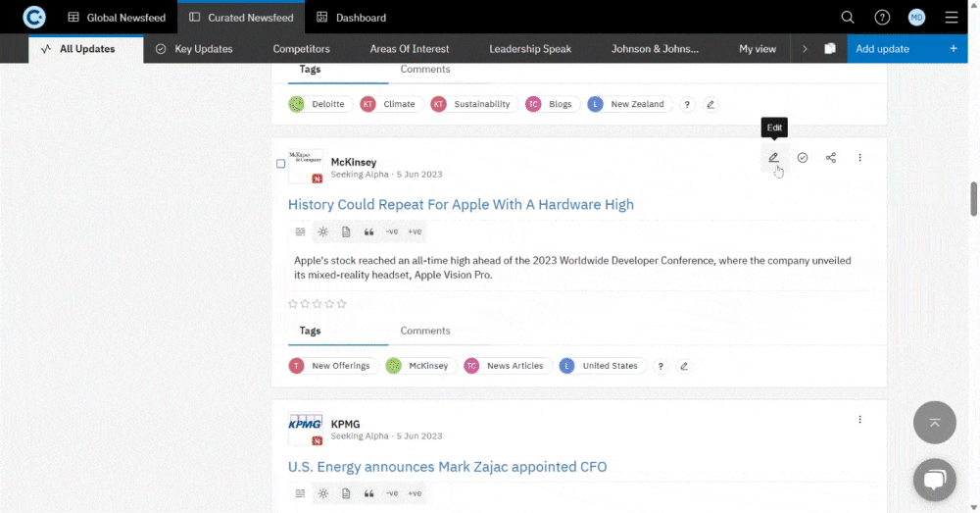The width and height of the screenshot is (980, 513).
Task: Click the New Offerings tag
Action: click(333, 366)
